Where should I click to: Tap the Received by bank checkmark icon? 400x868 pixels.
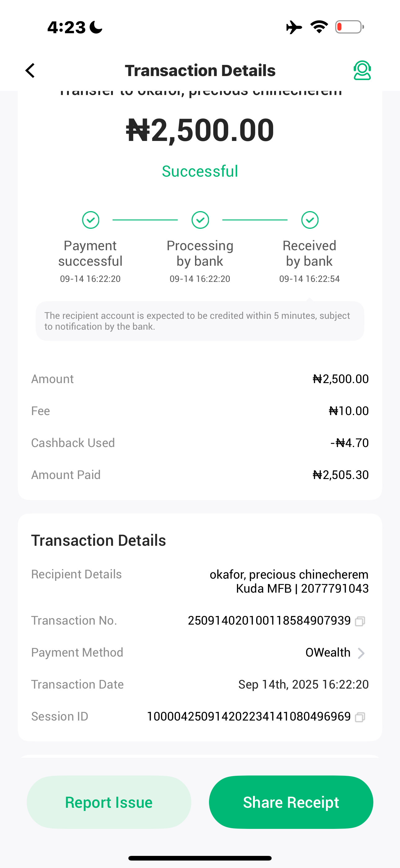pos(310,220)
